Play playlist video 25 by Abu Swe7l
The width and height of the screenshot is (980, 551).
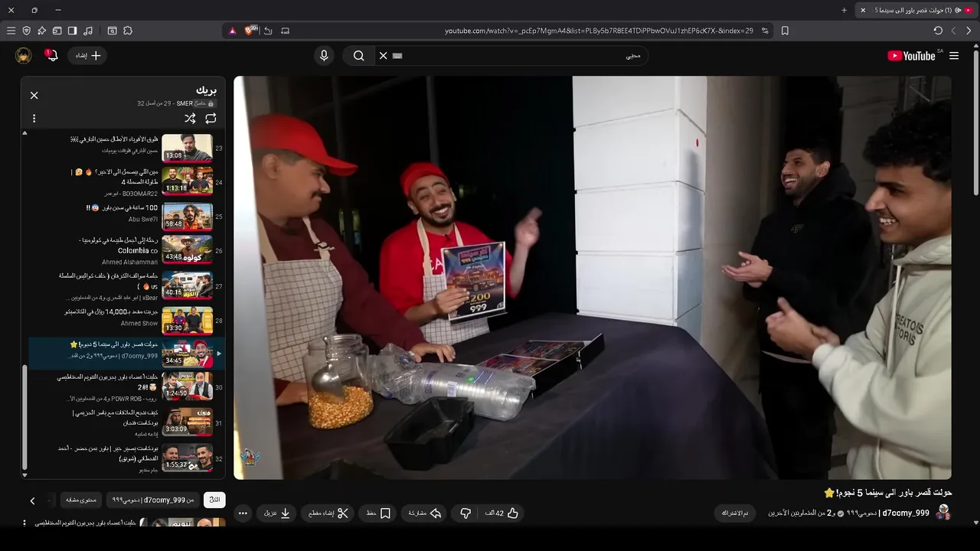[127, 216]
